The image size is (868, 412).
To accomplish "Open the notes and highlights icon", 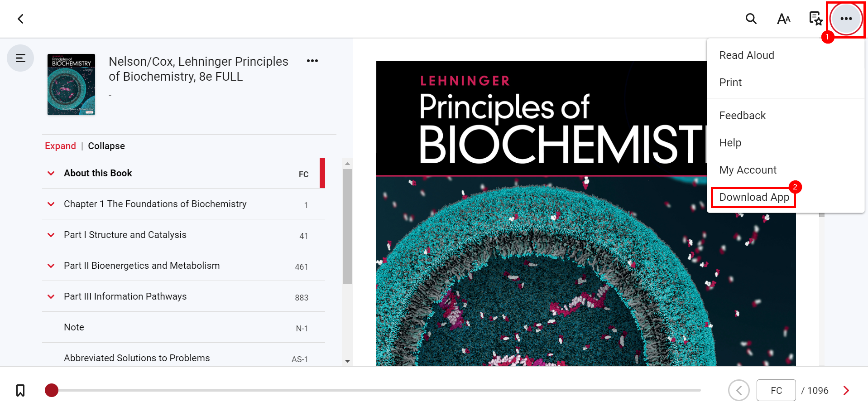I will pyautogui.click(x=815, y=19).
